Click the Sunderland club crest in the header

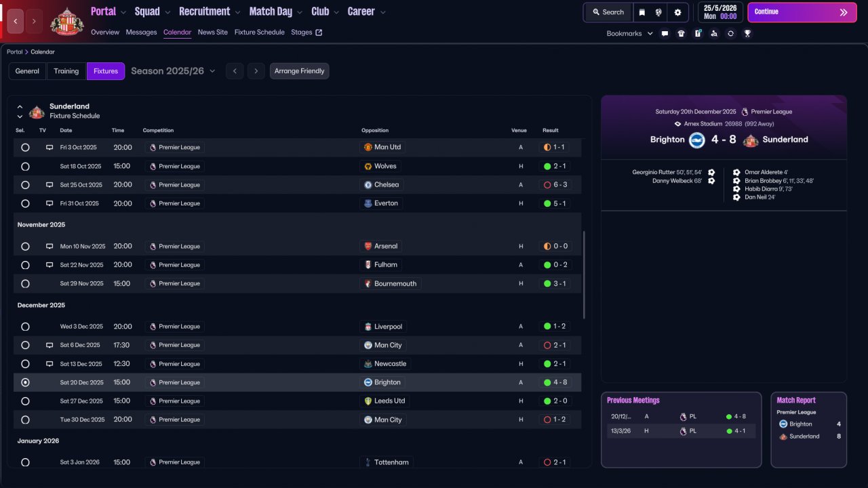coord(67,21)
